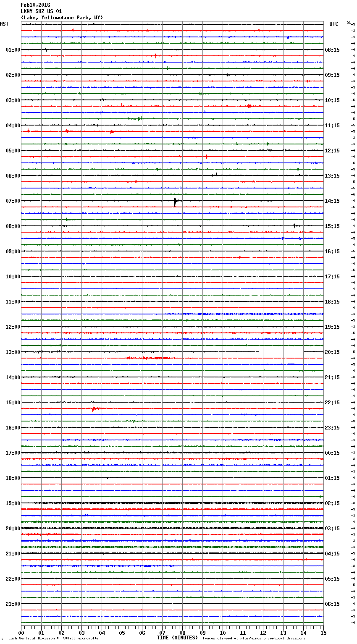Select the 23:00 MST hour label
Screen dimensions: 357x644
13,604
